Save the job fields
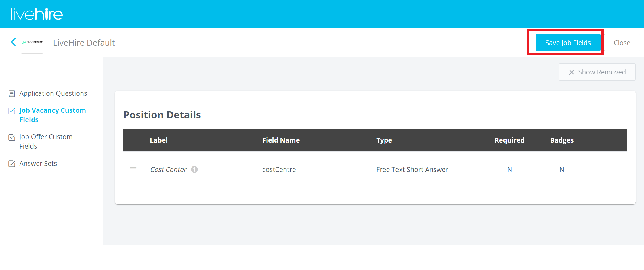The image size is (644, 270). click(x=567, y=43)
